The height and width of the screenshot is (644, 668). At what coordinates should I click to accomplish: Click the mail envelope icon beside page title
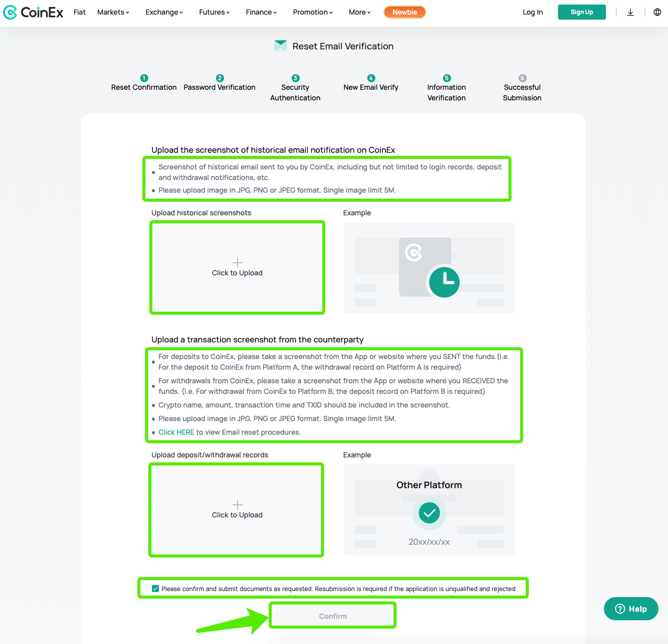click(281, 46)
